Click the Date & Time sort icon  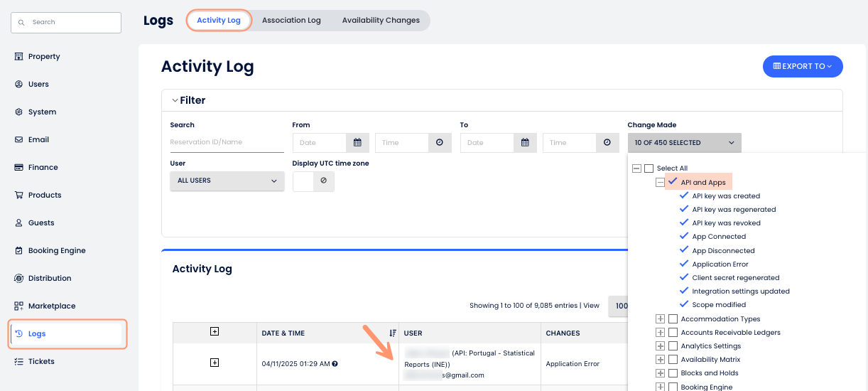[393, 333]
